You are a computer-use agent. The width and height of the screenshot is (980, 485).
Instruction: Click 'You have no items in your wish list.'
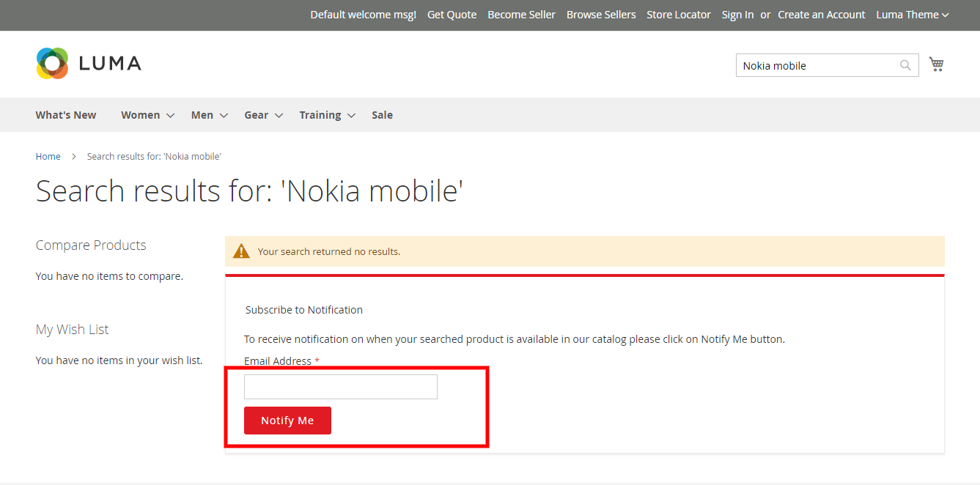[119, 360]
